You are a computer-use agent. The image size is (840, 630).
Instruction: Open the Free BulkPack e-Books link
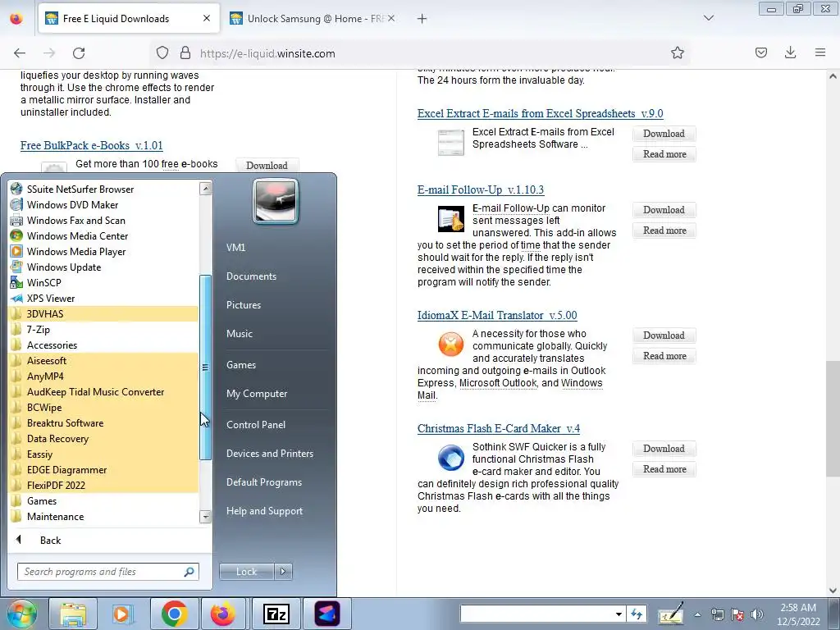pyautogui.click(x=92, y=146)
